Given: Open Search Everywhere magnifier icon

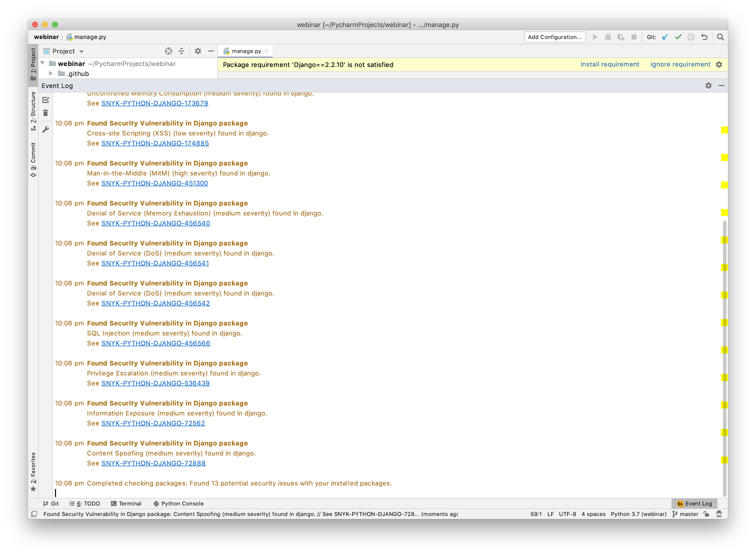Looking at the screenshot, I should point(720,37).
